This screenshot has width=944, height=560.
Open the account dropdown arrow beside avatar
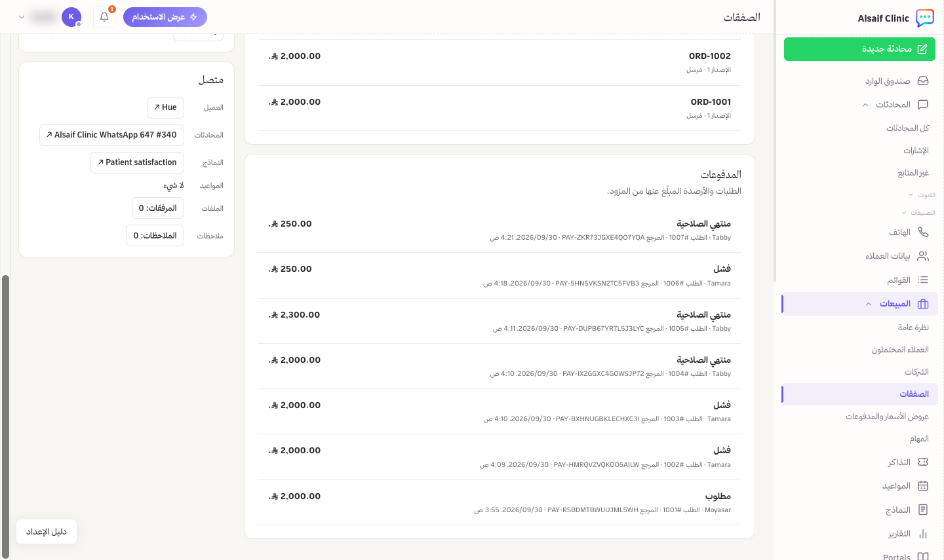click(x=22, y=17)
